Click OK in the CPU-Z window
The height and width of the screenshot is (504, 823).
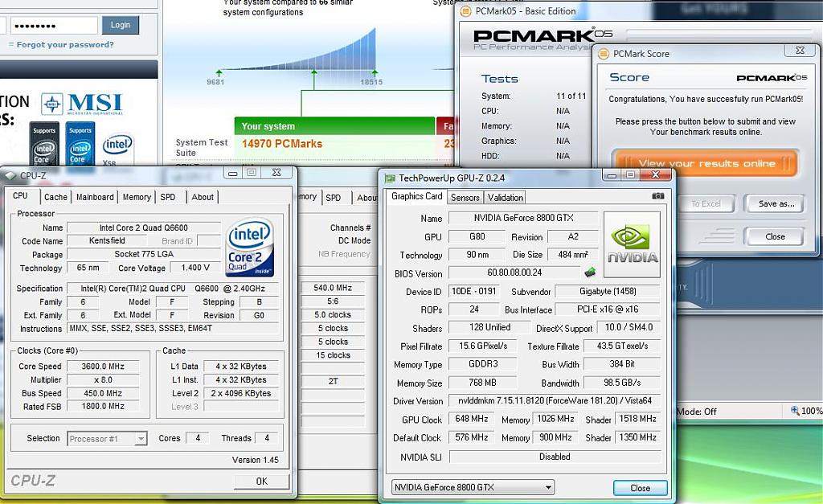tap(261, 481)
